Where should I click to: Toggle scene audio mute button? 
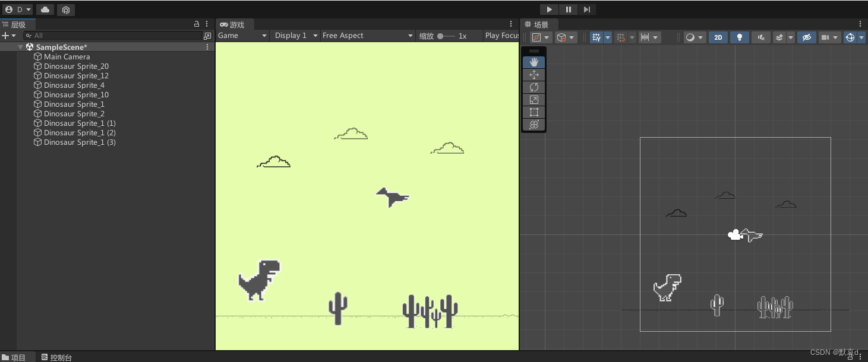(x=761, y=37)
